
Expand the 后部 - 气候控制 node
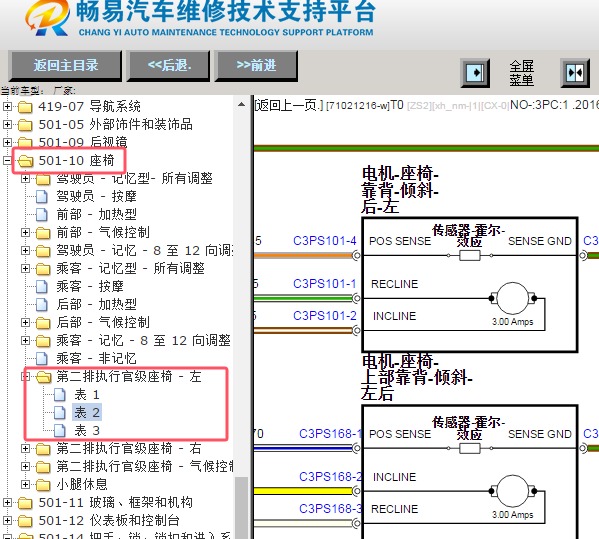click(x=25, y=322)
